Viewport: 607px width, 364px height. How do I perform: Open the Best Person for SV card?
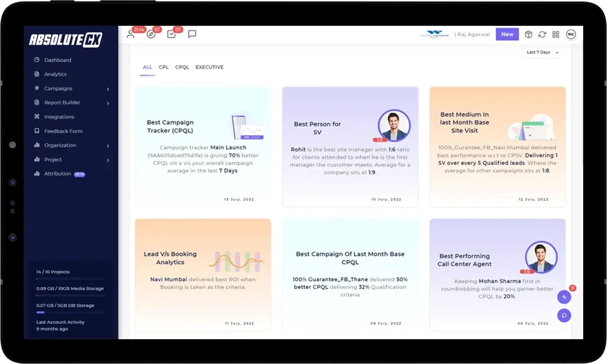[350, 147]
